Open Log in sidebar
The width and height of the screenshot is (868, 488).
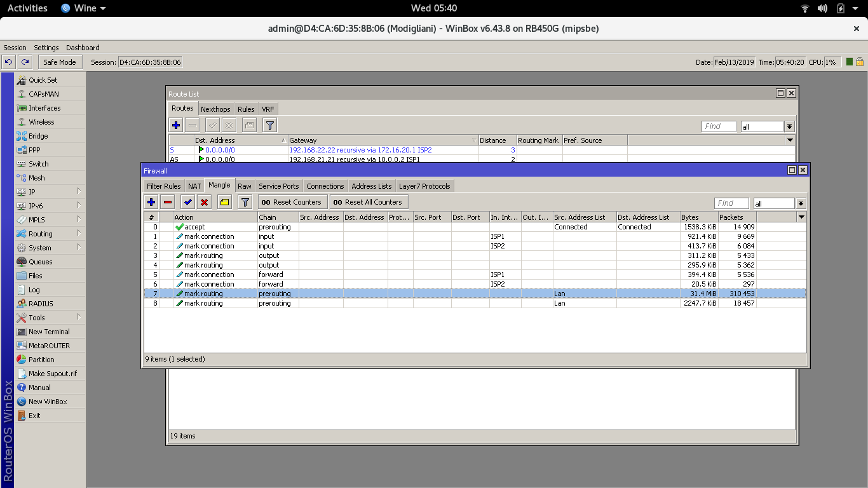pyautogui.click(x=34, y=290)
